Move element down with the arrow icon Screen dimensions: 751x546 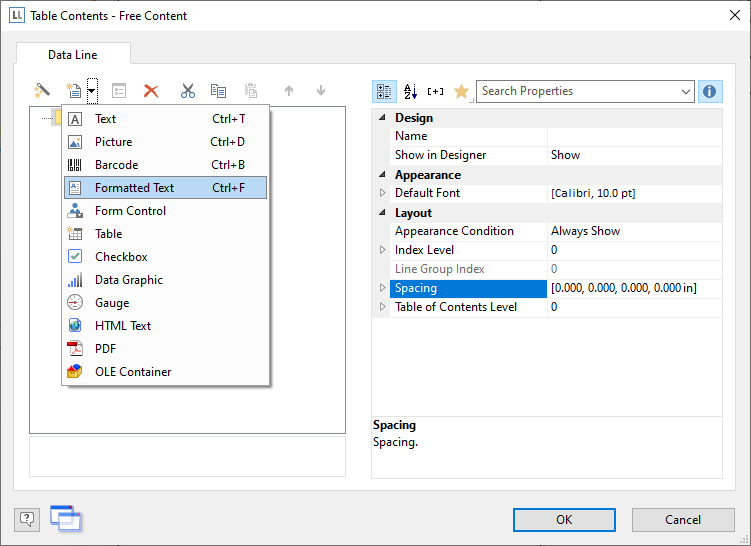tap(321, 91)
